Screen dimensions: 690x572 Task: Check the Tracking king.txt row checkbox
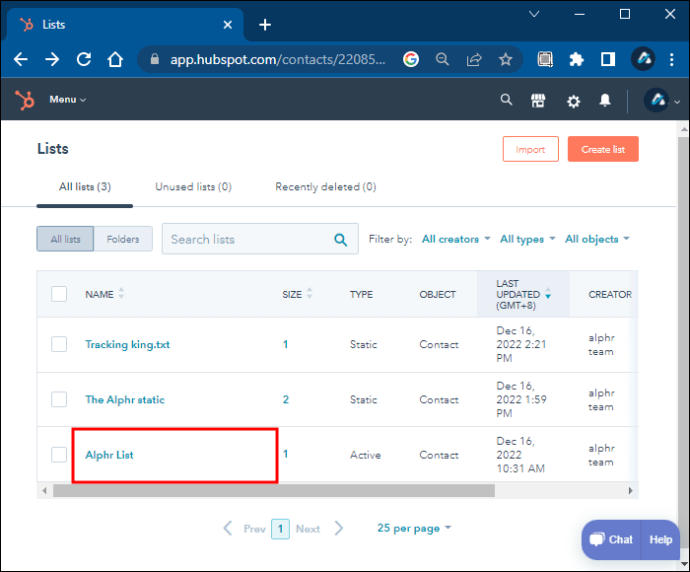click(x=59, y=344)
